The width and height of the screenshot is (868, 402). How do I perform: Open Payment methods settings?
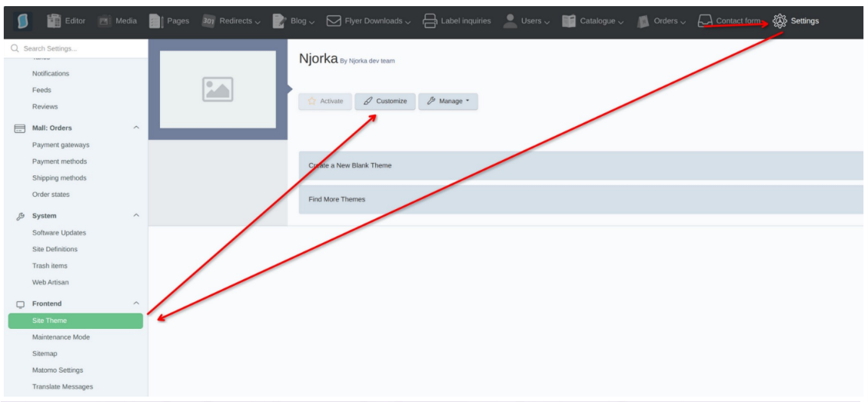click(59, 161)
